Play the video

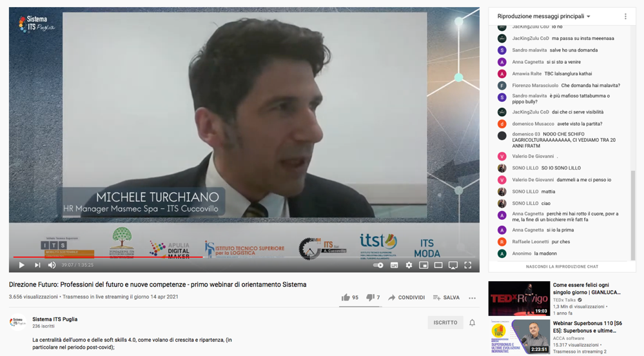click(x=22, y=265)
